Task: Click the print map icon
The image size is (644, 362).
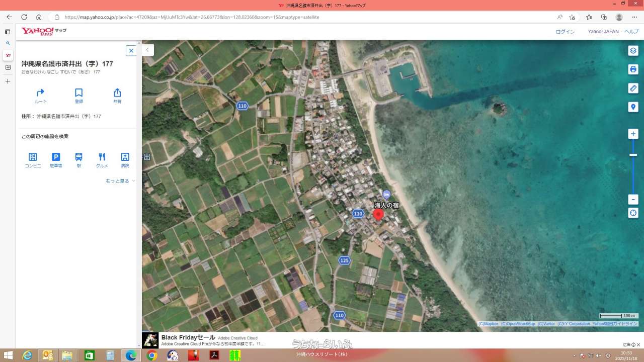Action: click(x=633, y=69)
